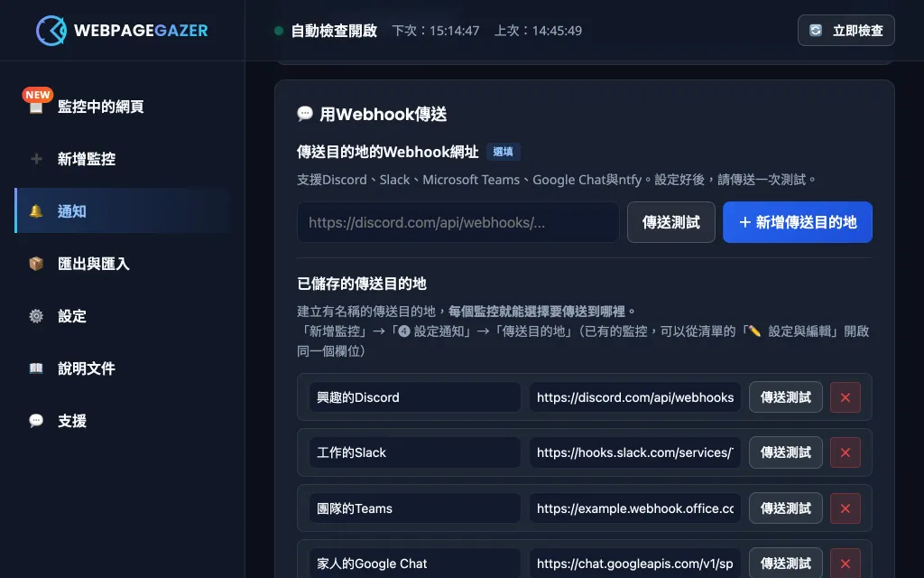
Task: Click the 選填 badge
Action: (x=503, y=152)
